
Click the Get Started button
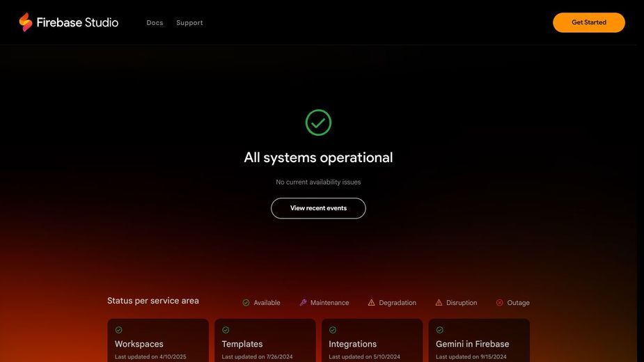click(589, 22)
